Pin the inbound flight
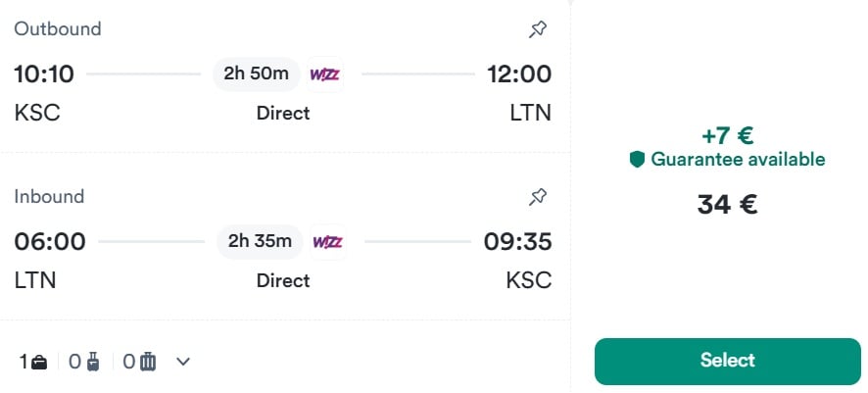 pos(537,197)
